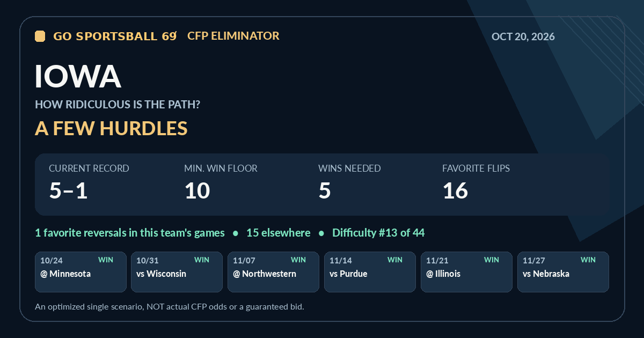
Task: Select the IOWA team heading
Action: (78, 76)
